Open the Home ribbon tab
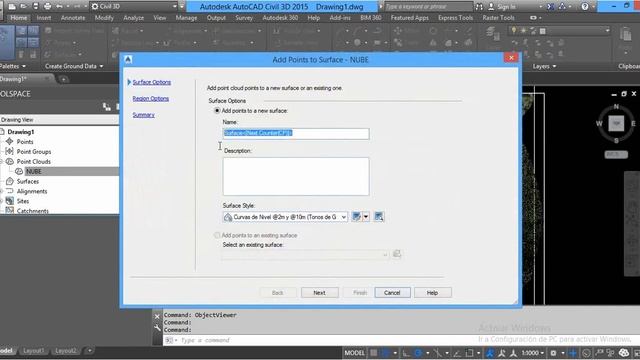Screen dimensions: 640x360 pyautogui.click(x=19, y=18)
